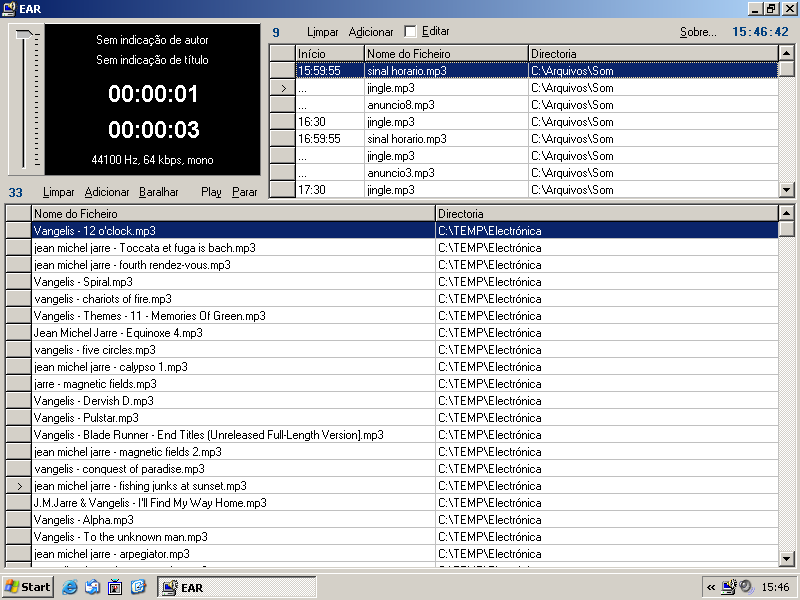
Task: Select Vangelis - Spiral.mp3
Action: [x=405, y=282]
